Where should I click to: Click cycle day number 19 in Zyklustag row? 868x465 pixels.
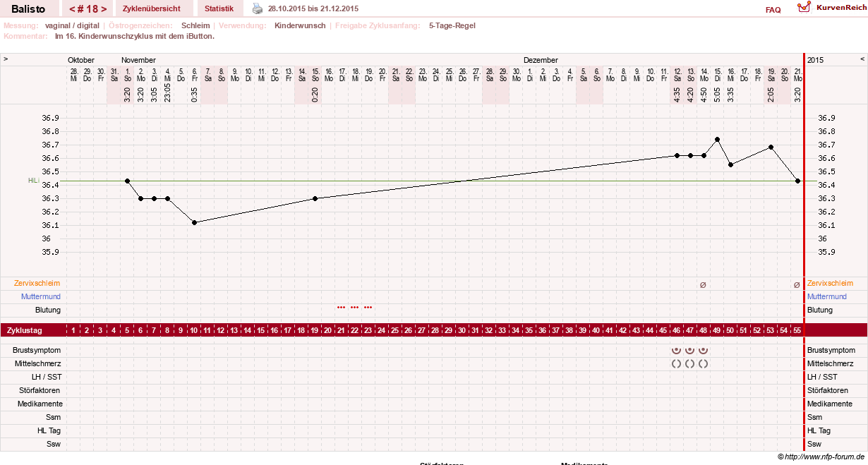(x=315, y=330)
